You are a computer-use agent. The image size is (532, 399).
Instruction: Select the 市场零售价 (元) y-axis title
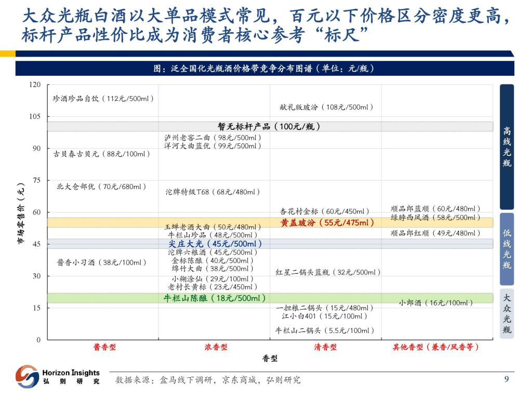tap(21, 213)
